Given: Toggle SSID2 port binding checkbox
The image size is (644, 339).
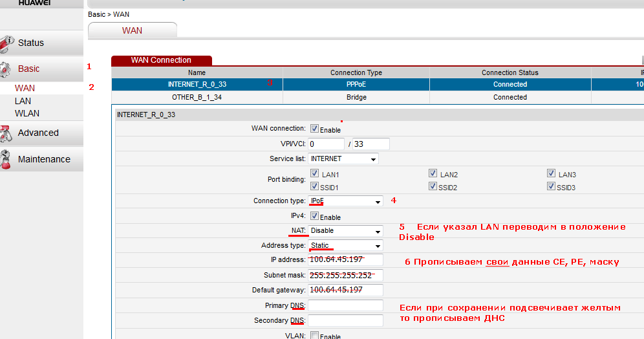Looking at the screenshot, I should [432, 186].
